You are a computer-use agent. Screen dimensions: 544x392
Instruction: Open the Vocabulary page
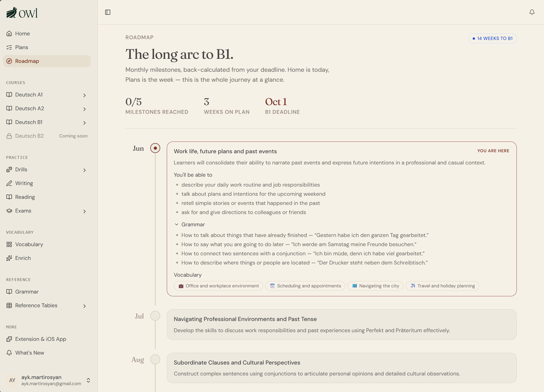47,244
